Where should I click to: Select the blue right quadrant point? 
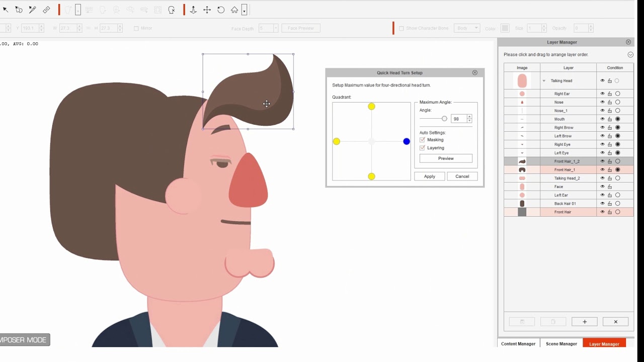pos(407,141)
